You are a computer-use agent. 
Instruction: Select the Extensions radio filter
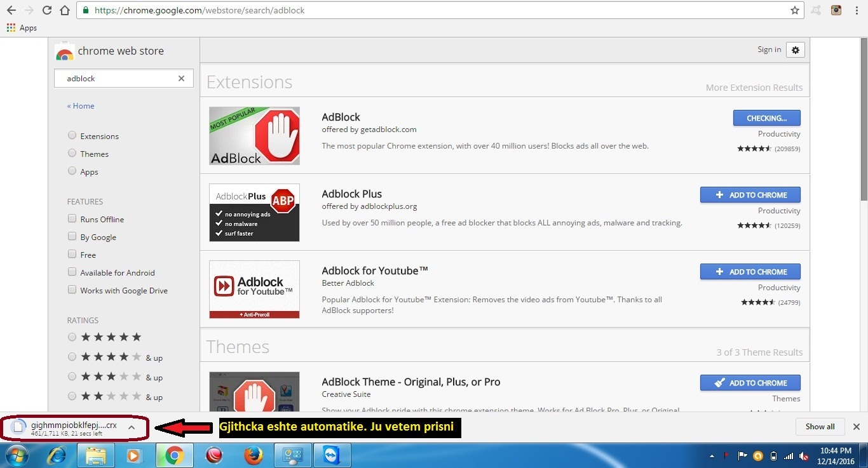pos(72,135)
